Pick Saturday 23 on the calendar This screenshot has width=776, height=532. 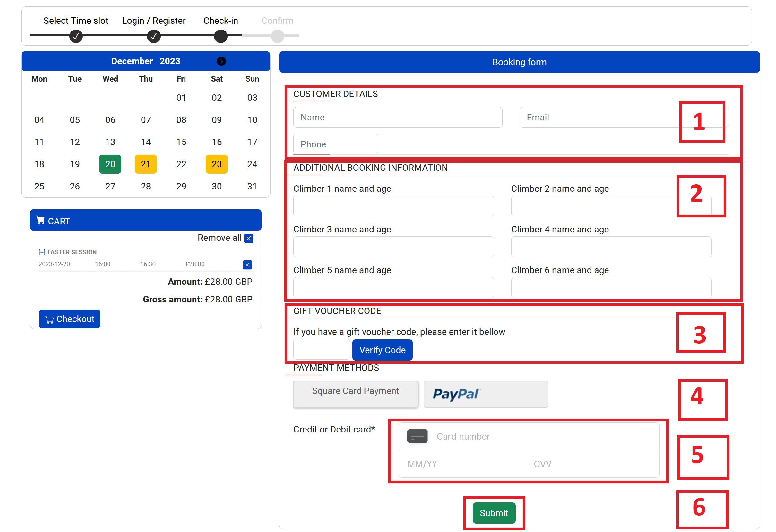coord(216,164)
